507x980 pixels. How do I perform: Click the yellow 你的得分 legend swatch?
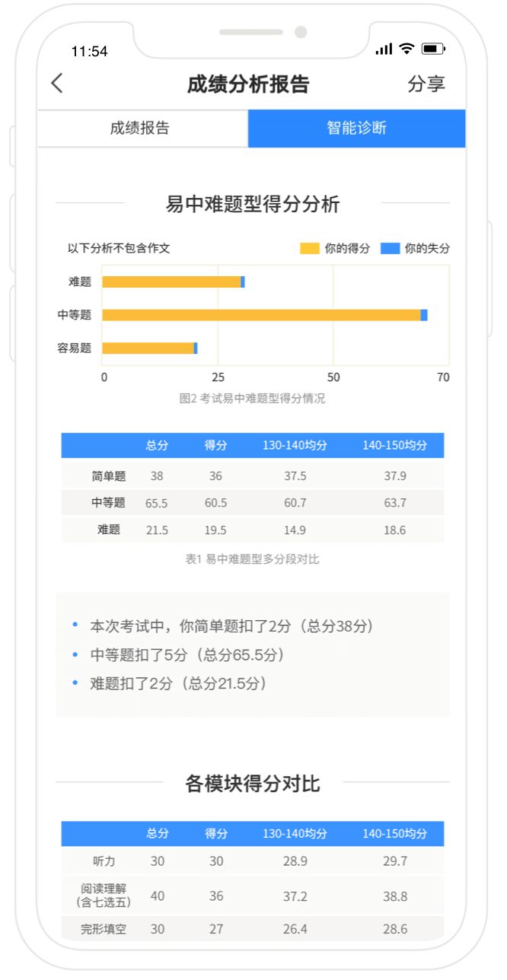[309, 249]
